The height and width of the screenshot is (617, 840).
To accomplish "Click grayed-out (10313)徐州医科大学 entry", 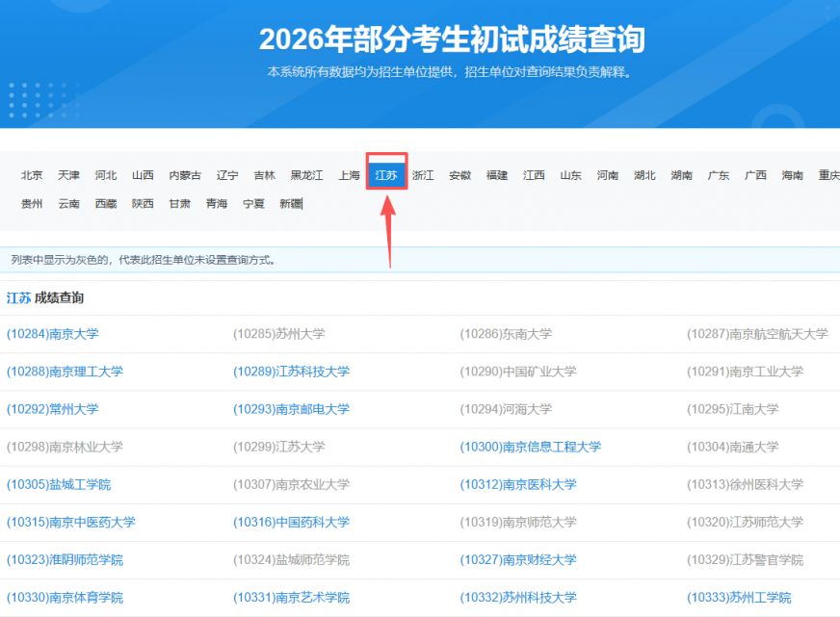I will tap(746, 484).
